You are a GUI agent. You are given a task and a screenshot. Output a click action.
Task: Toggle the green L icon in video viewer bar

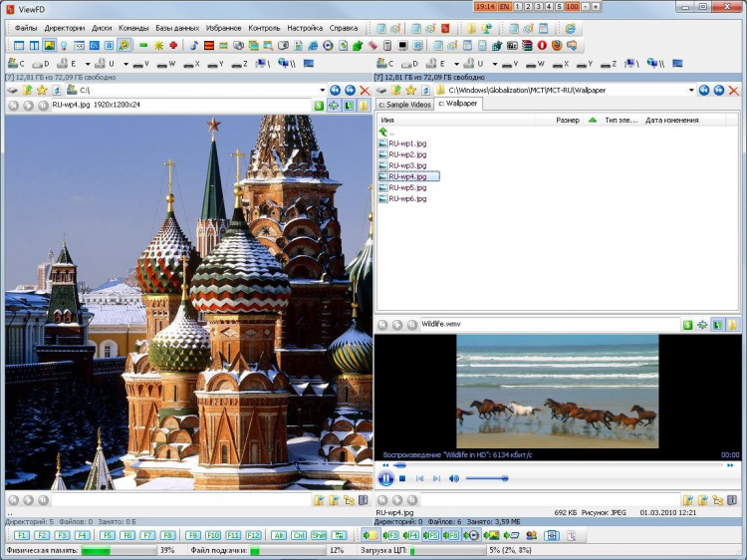coord(717,325)
